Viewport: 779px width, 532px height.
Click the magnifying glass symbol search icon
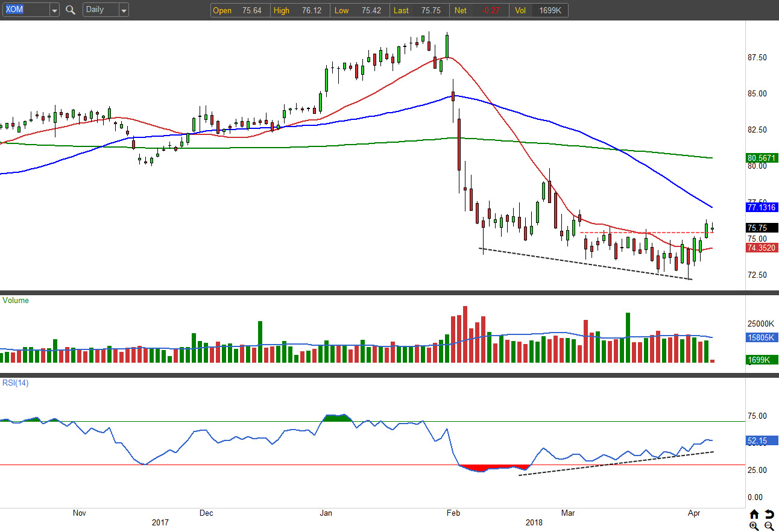point(71,10)
